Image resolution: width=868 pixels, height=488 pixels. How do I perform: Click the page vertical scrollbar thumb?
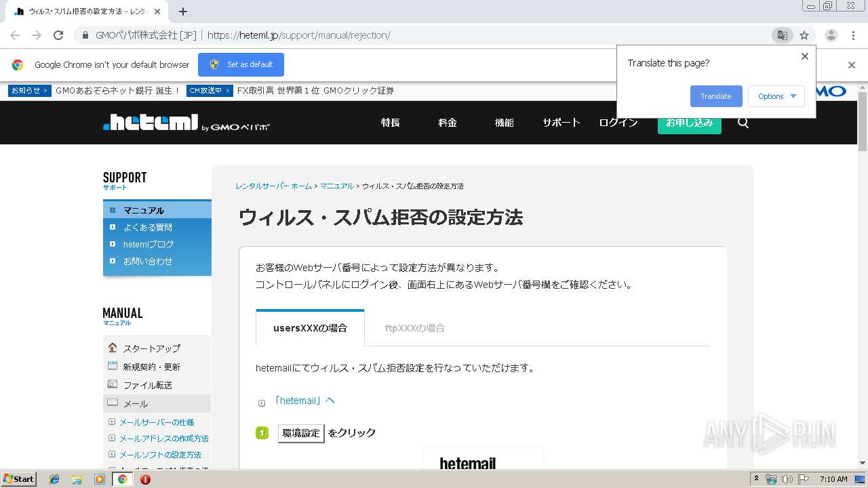coord(863,121)
